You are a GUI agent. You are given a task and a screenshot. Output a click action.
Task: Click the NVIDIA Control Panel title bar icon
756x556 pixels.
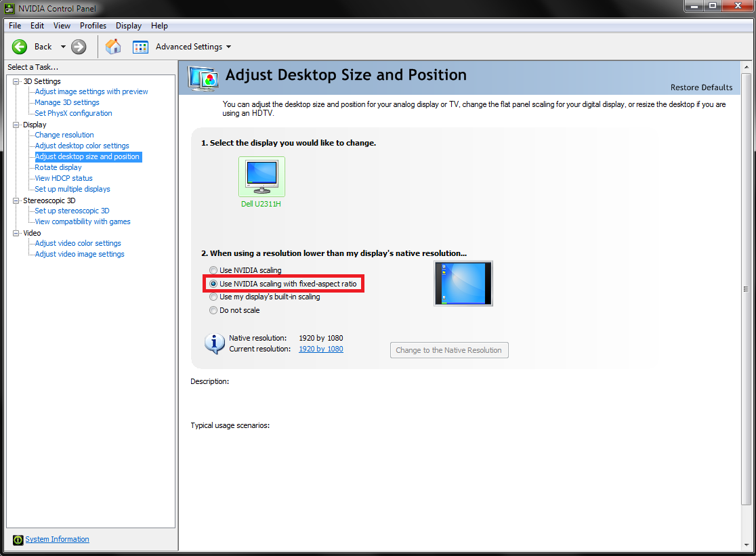[x=9, y=8]
